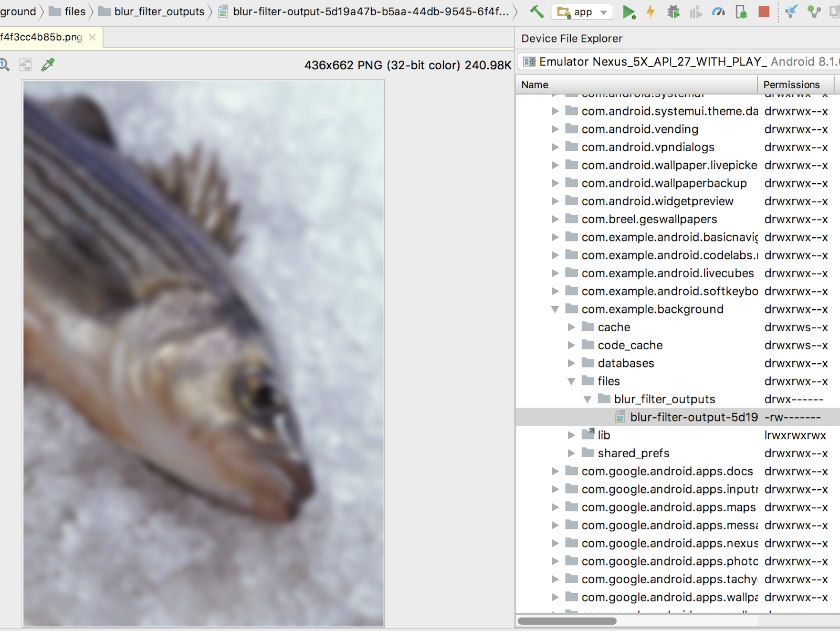Start debugging with the bug icon
This screenshot has width=840, height=631.
[x=673, y=12]
